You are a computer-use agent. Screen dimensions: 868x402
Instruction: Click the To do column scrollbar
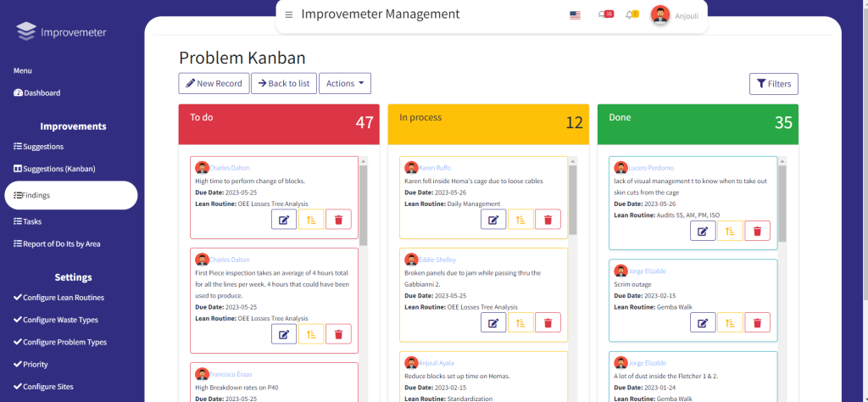364,204
